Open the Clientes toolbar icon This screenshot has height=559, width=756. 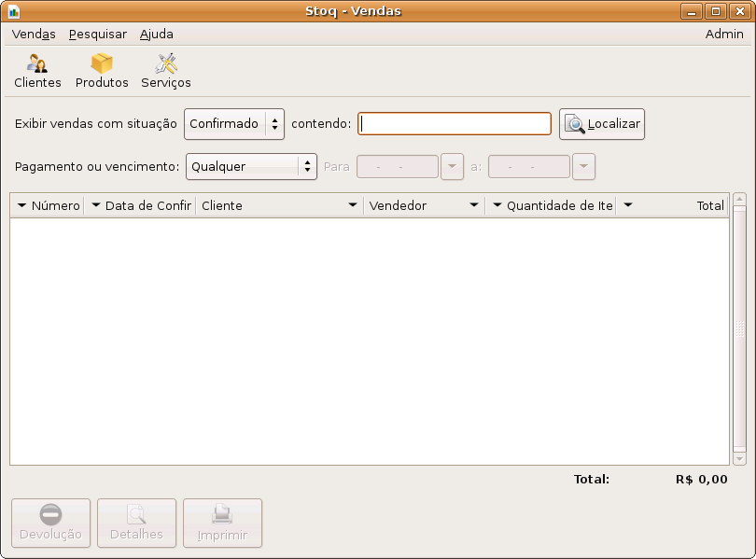pos(37,71)
